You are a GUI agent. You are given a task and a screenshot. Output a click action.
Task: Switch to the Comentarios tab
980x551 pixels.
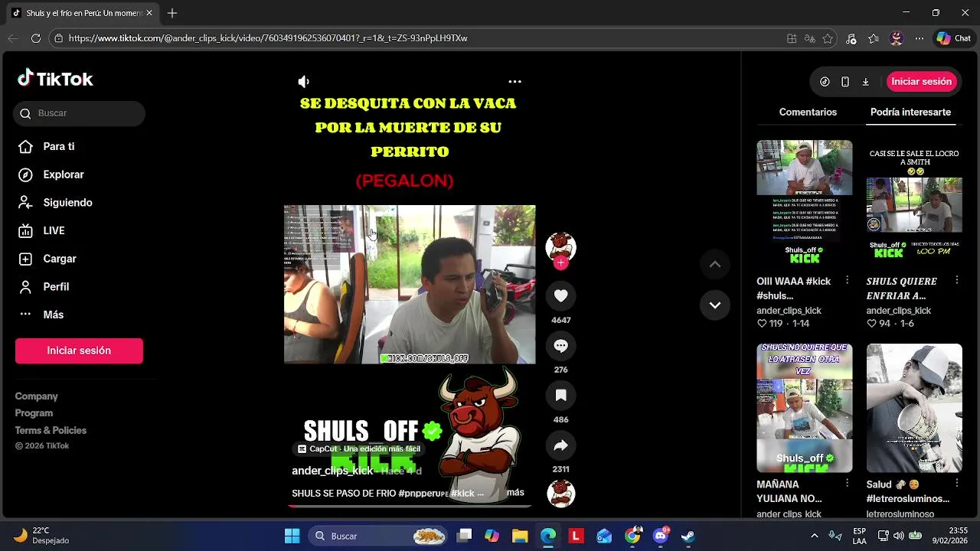[x=808, y=112]
